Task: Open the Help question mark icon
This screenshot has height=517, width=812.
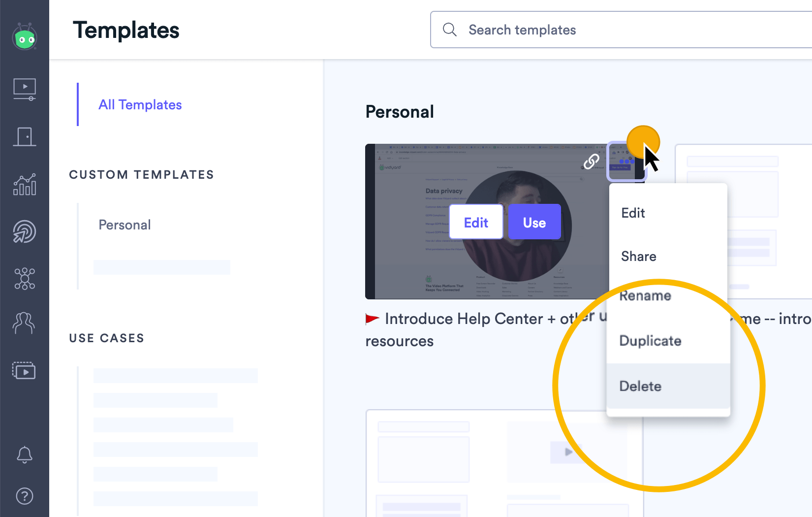Action: [25, 496]
